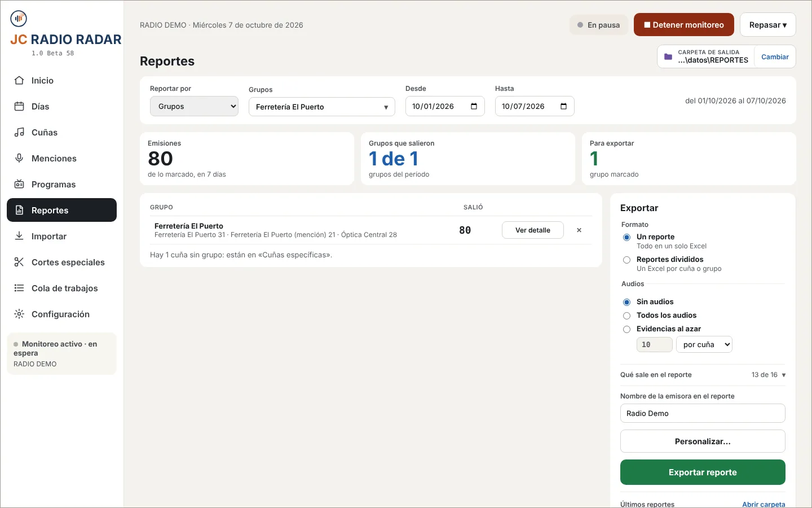
Task: Click the En pausa status pill
Action: click(x=598, y=25)
